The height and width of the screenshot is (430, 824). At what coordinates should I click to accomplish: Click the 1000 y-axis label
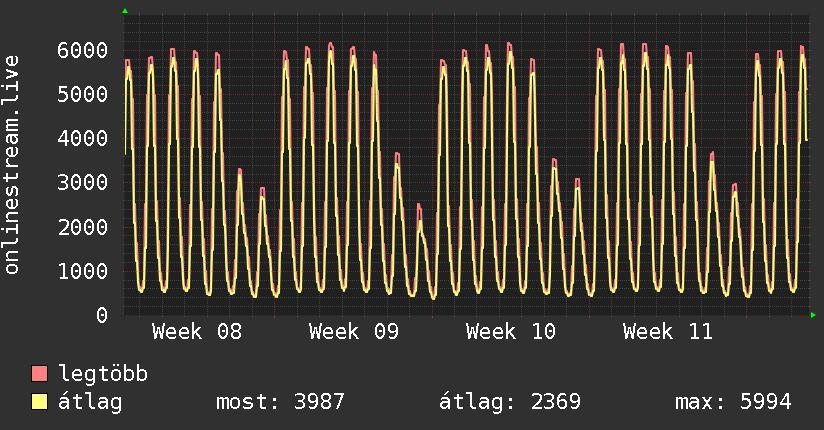tap(83, 271)
